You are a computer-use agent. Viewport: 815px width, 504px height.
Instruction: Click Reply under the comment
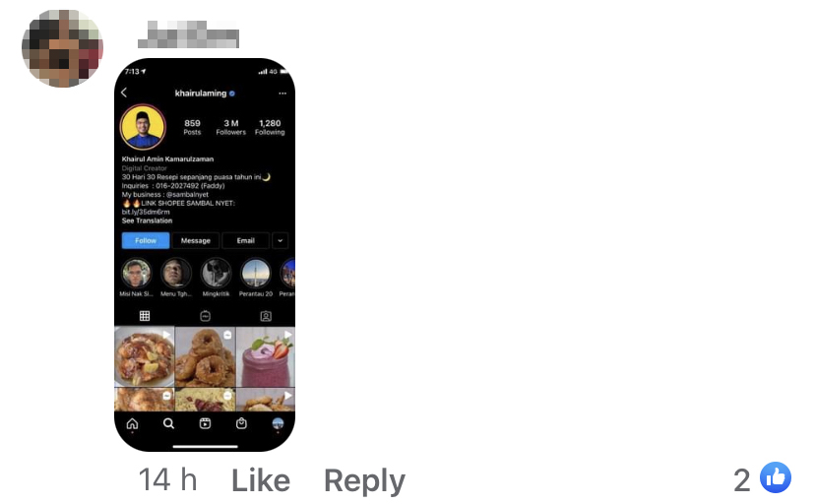click(364, 481)
